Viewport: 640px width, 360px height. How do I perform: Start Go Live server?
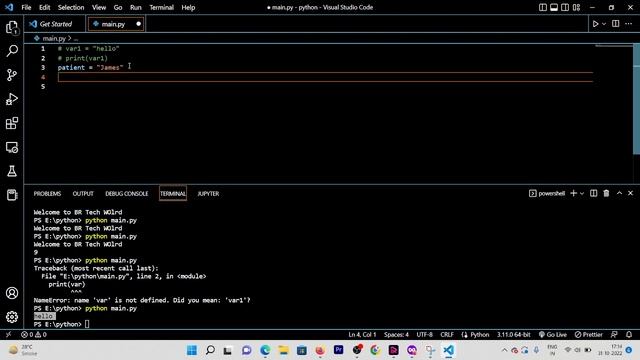pos(552,334)
